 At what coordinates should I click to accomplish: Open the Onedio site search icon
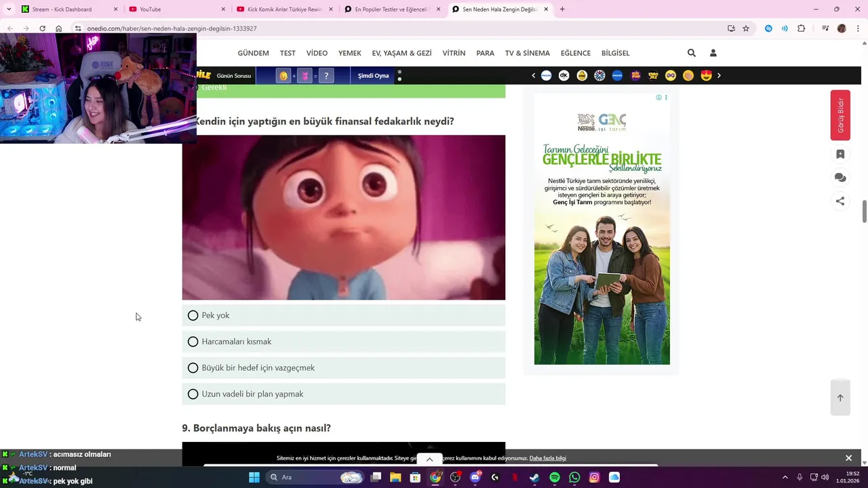click(691, 53)
